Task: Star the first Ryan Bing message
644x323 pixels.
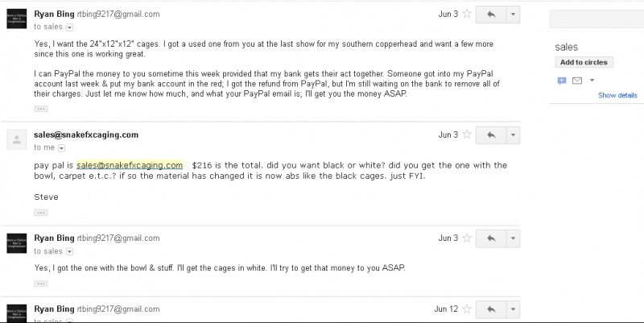Action: (x=467, y=14)
